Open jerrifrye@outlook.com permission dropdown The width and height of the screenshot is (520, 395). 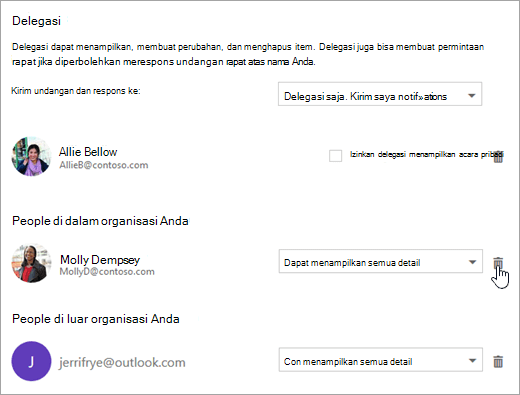[381, 360]
